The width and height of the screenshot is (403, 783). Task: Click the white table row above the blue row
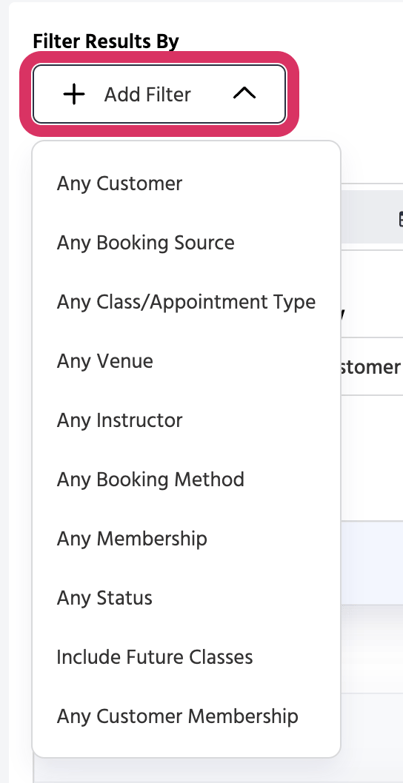372,458
